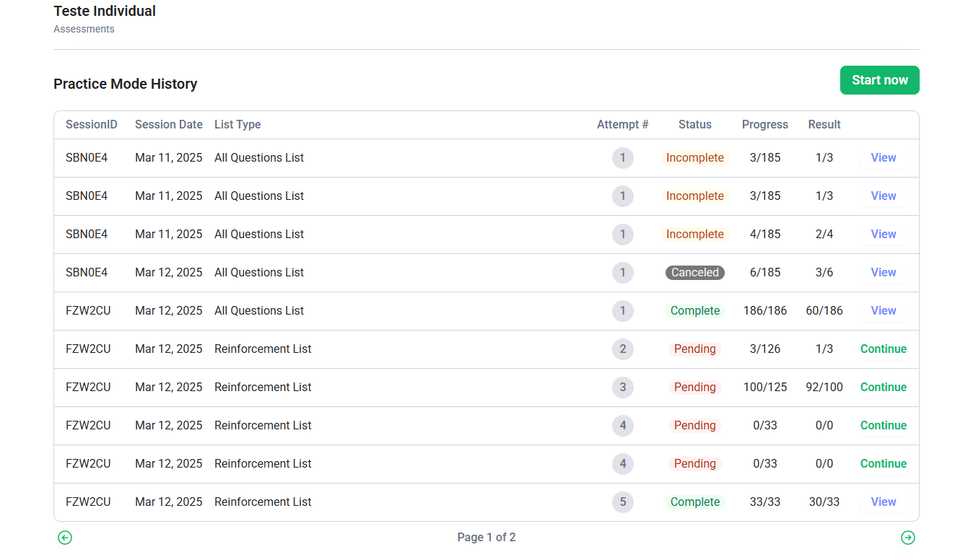Click the Incomplete badge in the 4/185 row

(695, 235)
